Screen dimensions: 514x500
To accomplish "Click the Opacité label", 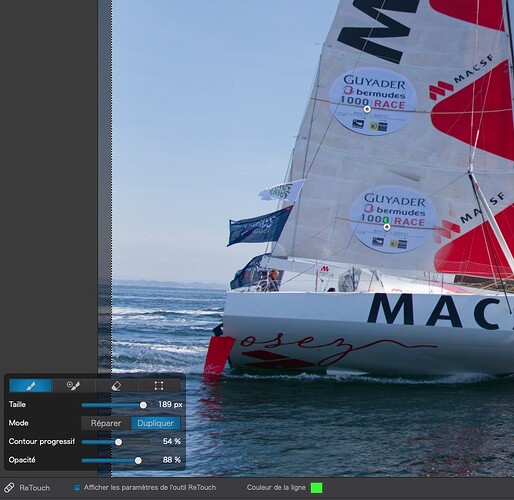I will click(x=22, y=460).
